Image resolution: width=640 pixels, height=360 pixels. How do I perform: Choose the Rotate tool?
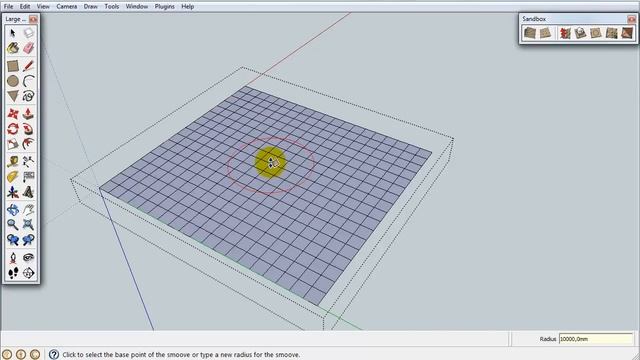click(13, 129)
